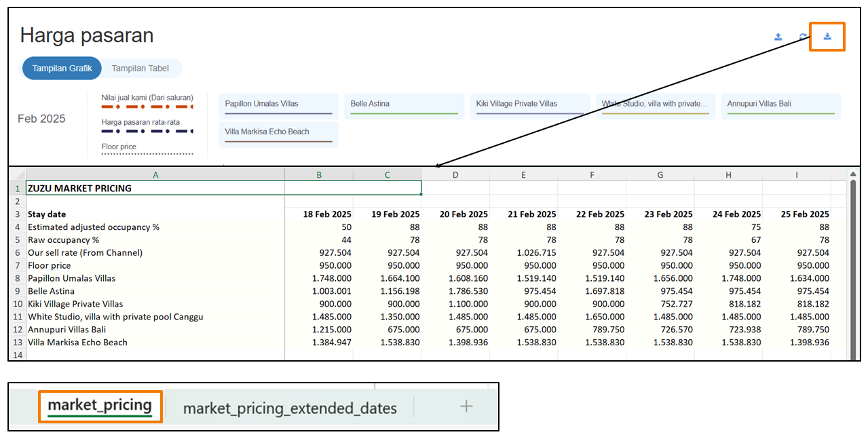The width and height of the screenshot is (868, 443).
Task: Select column E header
Action: click(524, 175)
